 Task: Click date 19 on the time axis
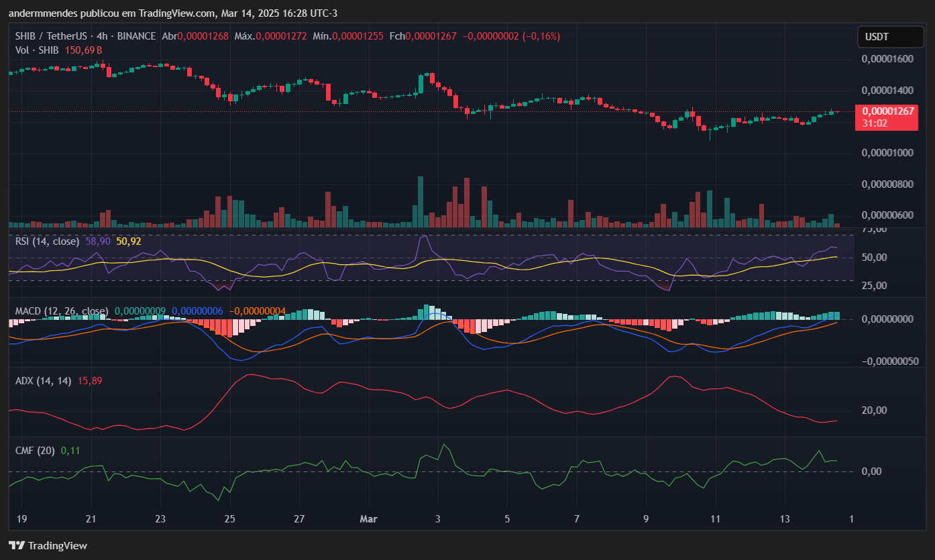(21, 519)
